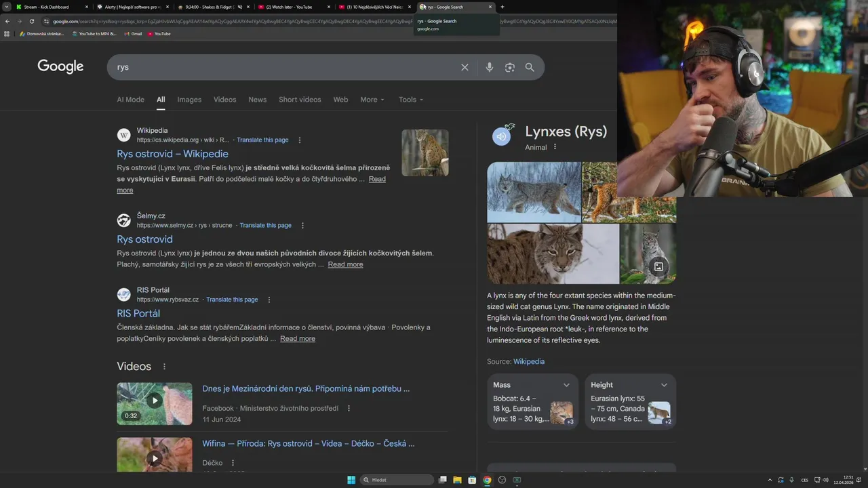Switch to Short videos results tab
The height and width of the screenshot is (488, 868).
click(x=300, y=100)
